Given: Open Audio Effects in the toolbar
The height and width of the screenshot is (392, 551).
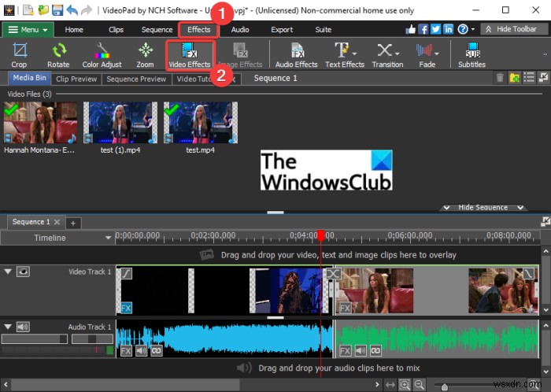Looking at the screenshot, I should pos(297,55).
